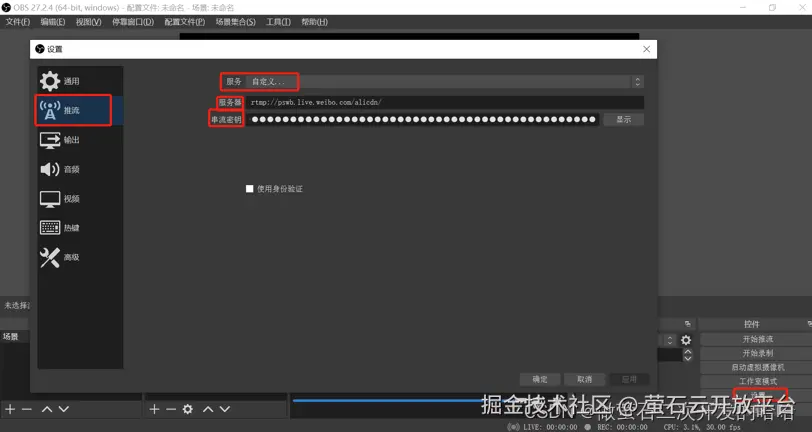This screenshot has width=812, height=432.
Task: Enable the 使用身份验证 checkbox
Action: pos(250,189)
